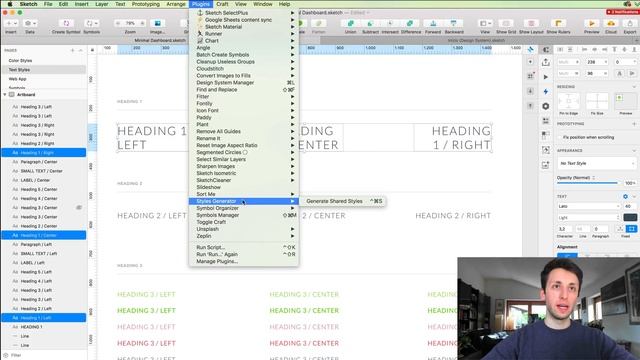The image size is (640, 360).
Task: Open Sketch SelectPlus submenu
Action: [244, 13]
